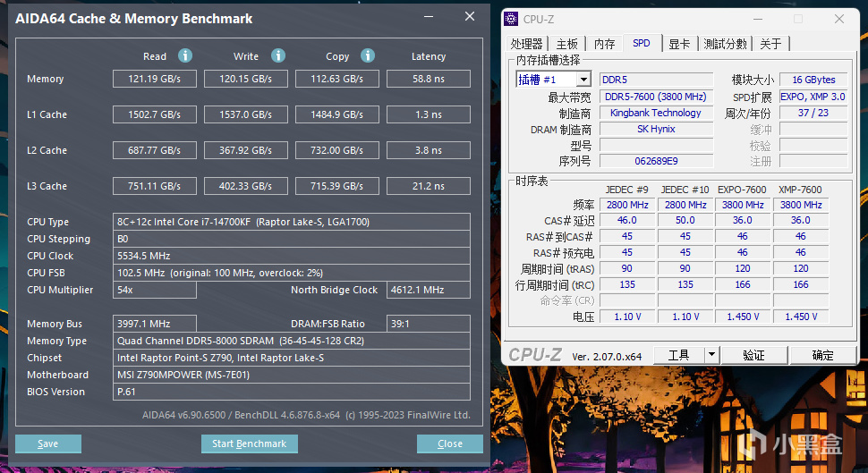
Task: Click the week/year 37 / 23 field
Action: tap(813, 113)
